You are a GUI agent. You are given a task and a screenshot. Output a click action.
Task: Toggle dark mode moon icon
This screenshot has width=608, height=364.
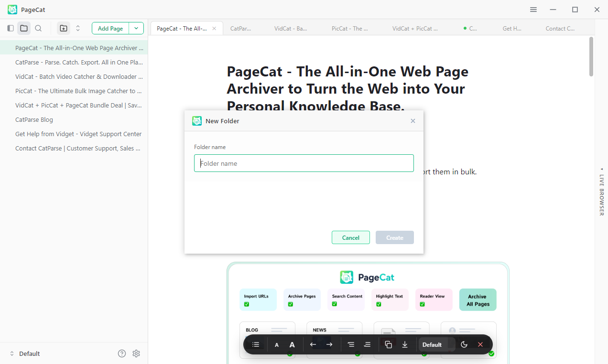tap(464, 344)
